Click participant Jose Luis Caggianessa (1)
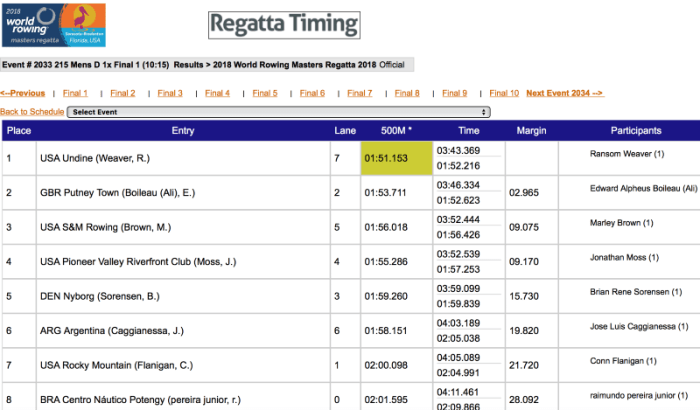 (x=639, y=326)
